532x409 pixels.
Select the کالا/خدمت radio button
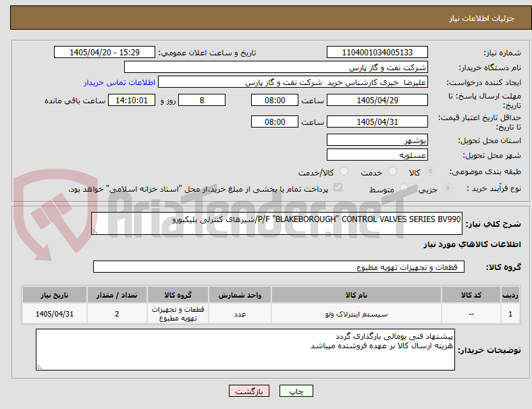(x=344, y=171)
